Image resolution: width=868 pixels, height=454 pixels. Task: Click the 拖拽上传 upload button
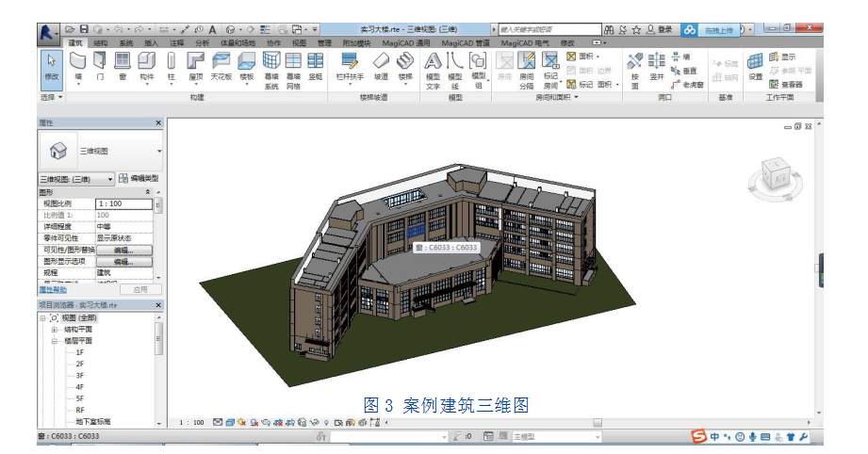click(x=719, y=30)
